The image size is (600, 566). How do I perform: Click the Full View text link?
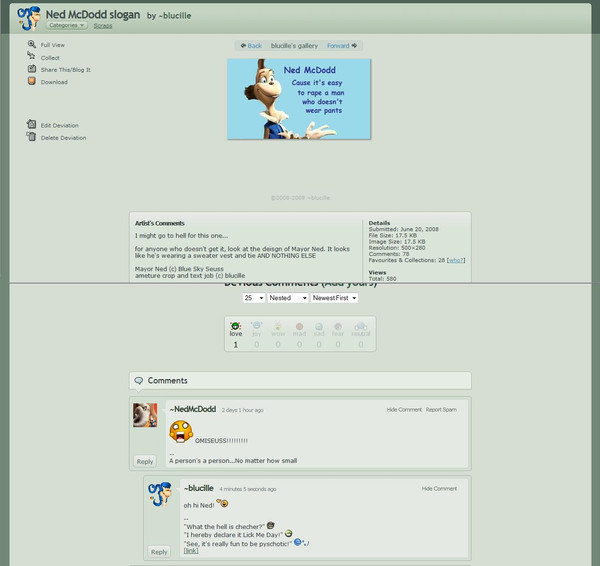click(x=53, y=45)
